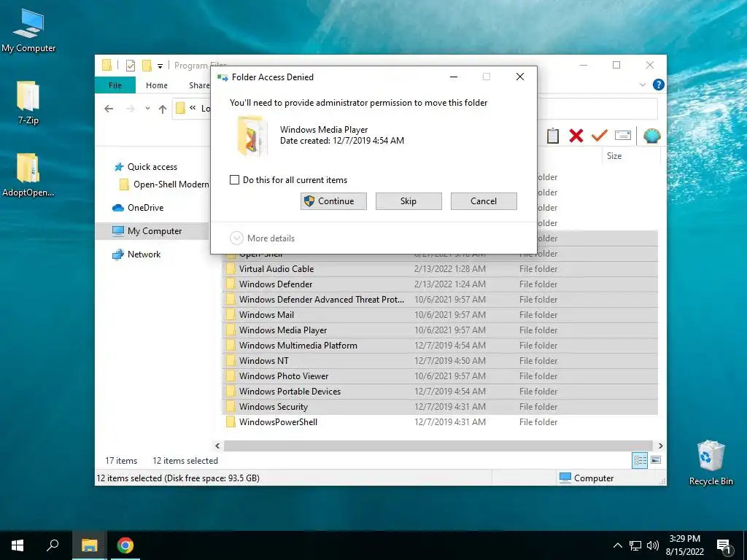Screen dimensions: 747x560
Task: Open the notification center icon
Action: tap(724, 546)
